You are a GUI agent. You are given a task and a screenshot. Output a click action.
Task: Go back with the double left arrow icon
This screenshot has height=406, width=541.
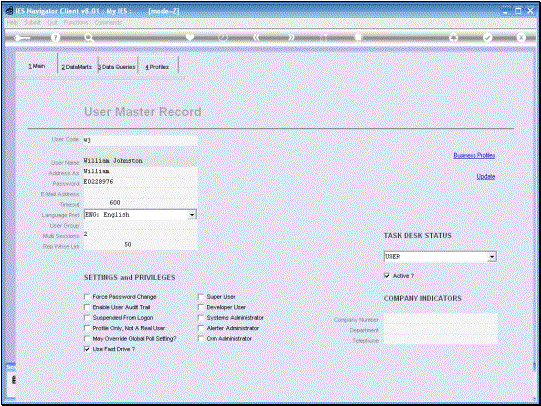256,38
